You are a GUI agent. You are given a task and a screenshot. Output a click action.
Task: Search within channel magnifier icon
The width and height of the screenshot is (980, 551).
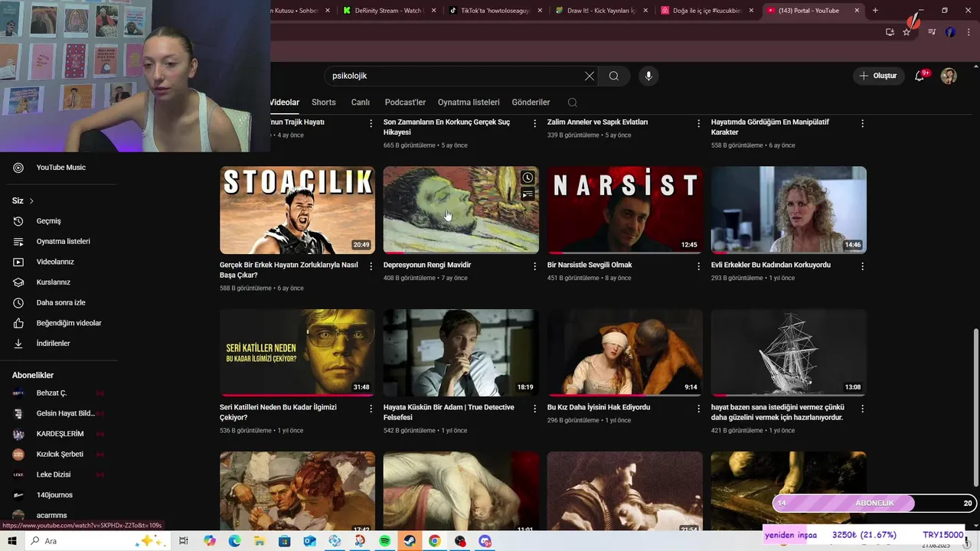(x=572, y=103)
